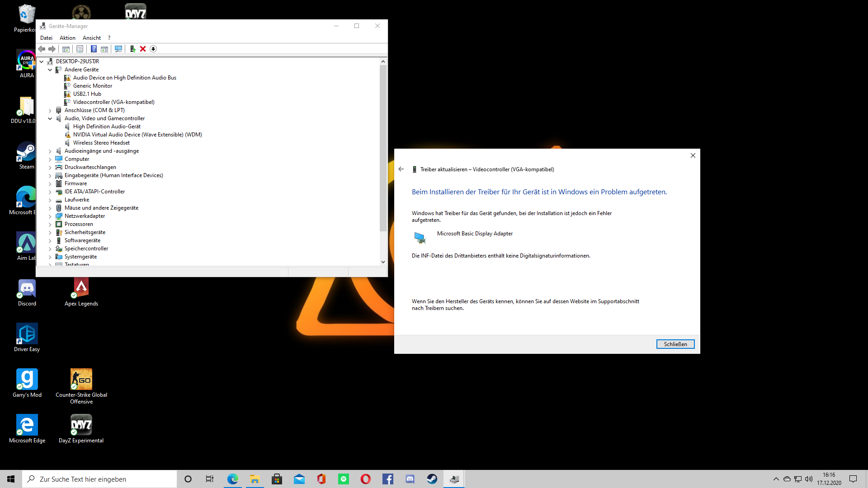Screen dimensions: 868x488
Task: Open Steam from the taskbar
Action: 432,479
